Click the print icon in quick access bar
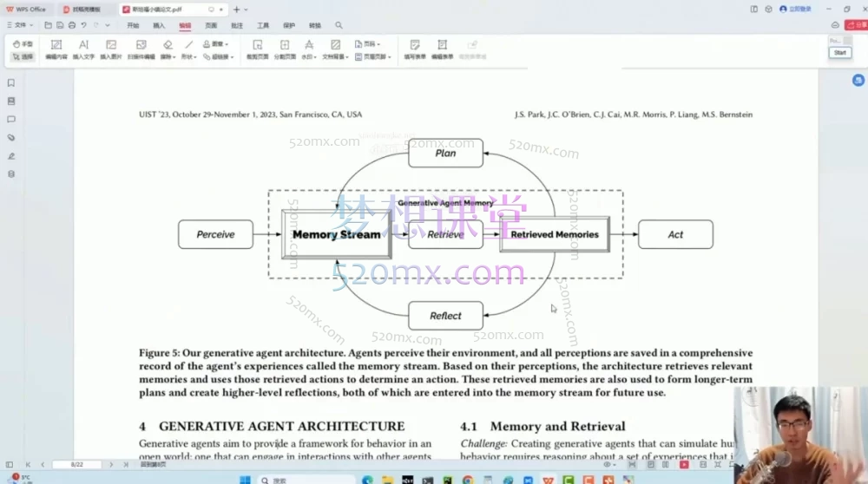This screenshot has width=868, height=484. click(72, 25)
